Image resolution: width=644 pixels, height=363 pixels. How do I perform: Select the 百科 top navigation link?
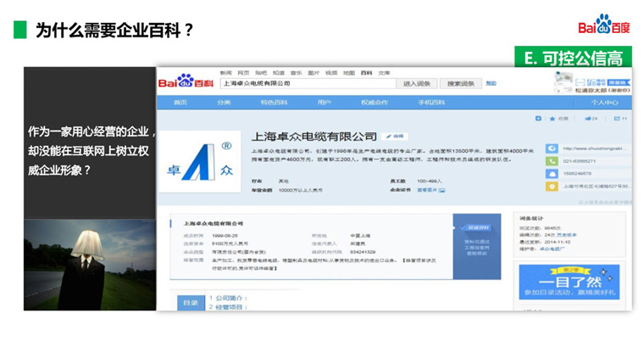pos(366,73)
